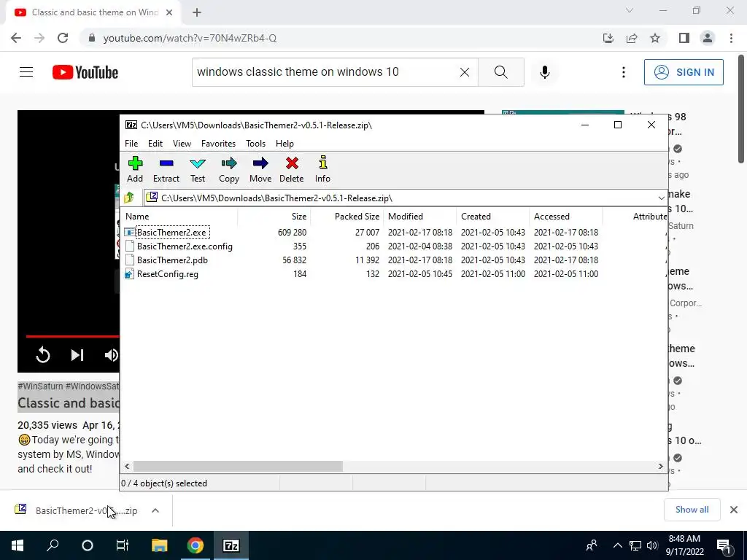Screen dimensions: 747x560
Task: Open Chrome profile avatar
Action: [x=708, y=38]
